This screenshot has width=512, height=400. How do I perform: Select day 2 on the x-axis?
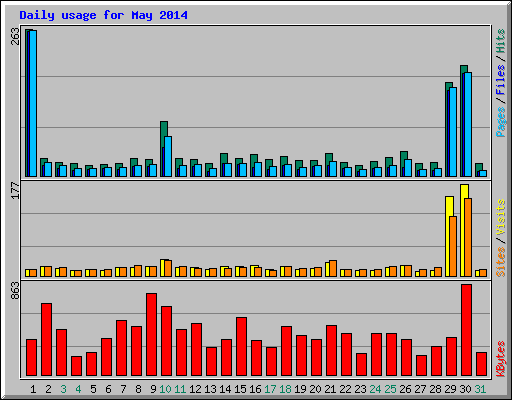pos(48,389)
